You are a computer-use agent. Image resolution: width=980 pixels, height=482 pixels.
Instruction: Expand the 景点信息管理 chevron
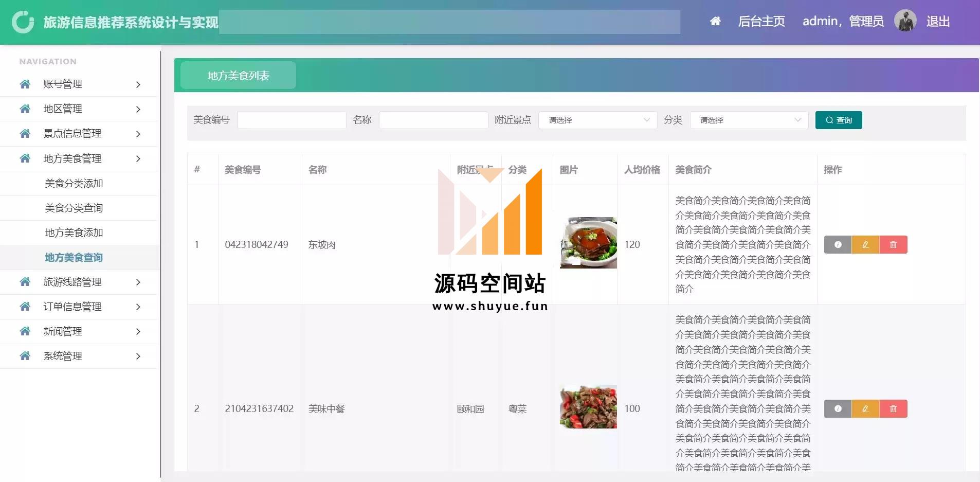point(138,134)
